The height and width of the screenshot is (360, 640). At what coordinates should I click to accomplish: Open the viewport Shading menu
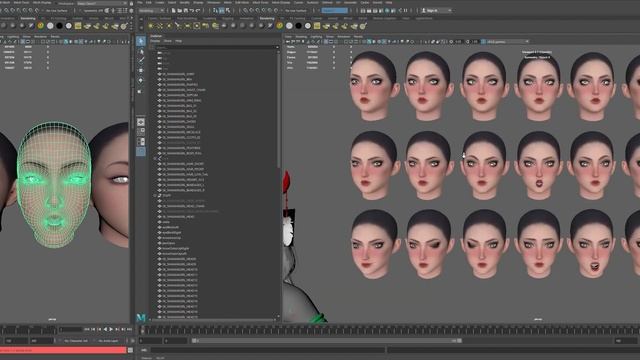(301, 37)
